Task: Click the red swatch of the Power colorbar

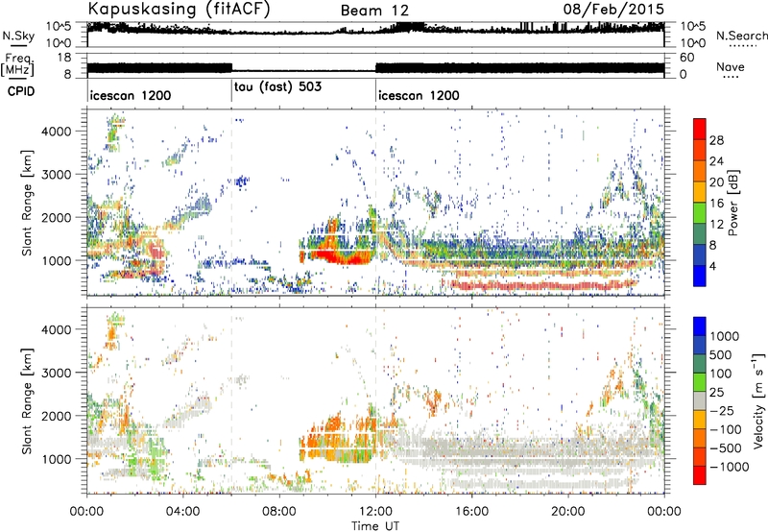Action: coord(700,129)
